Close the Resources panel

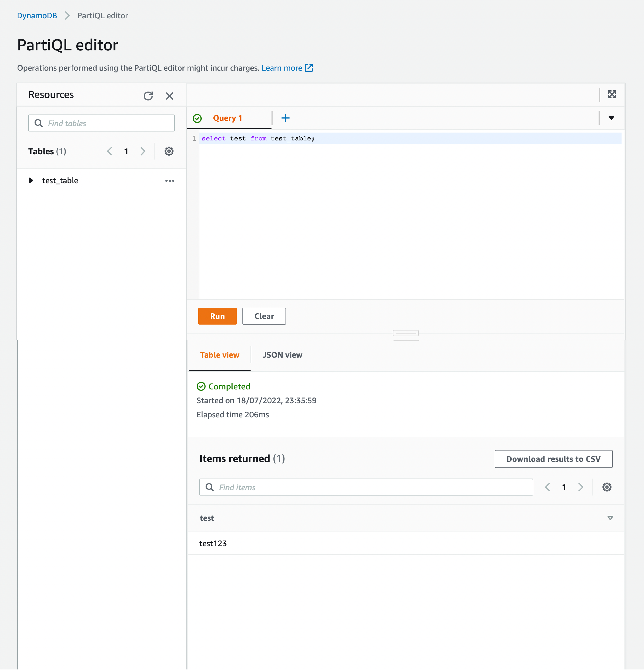coord(170,96)
